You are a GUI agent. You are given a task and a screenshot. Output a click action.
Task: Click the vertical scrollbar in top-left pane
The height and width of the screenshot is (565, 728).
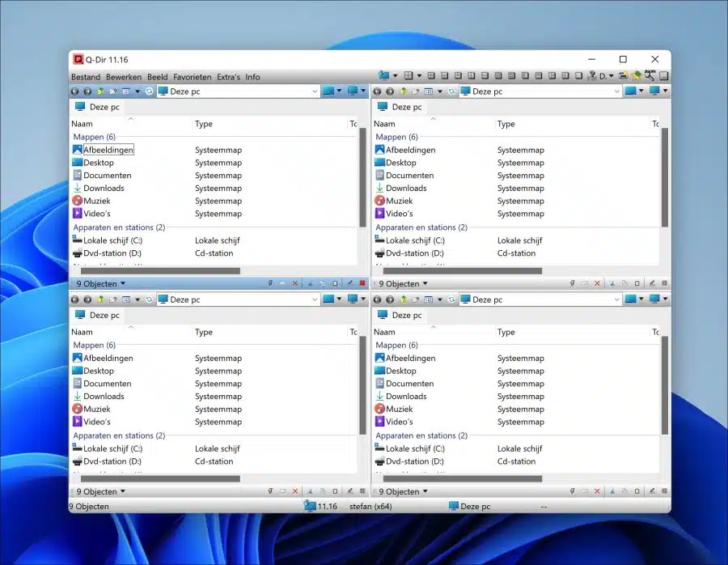pyautogui.click(x=362, y=176)
